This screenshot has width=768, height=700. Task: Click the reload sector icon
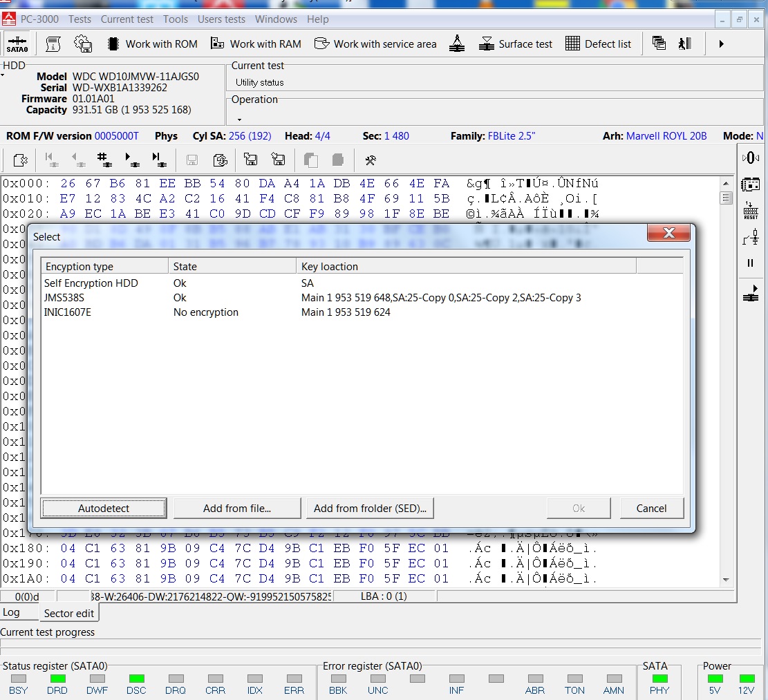[x=221, y=160]
